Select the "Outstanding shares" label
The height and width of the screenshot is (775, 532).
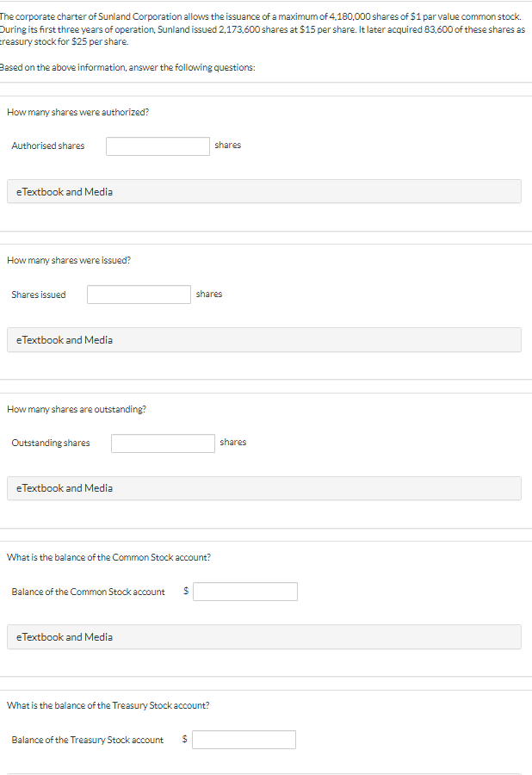51,443
